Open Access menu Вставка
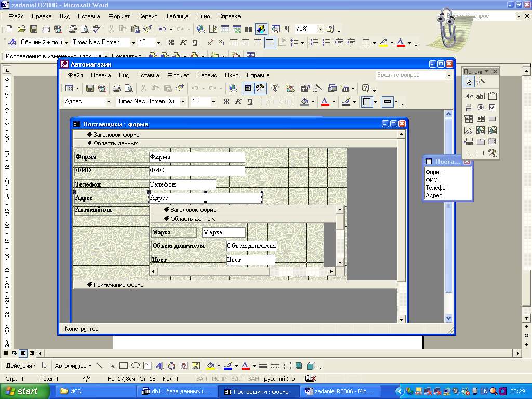This screenshot has width=532, height=399. (x=148, y=75)
